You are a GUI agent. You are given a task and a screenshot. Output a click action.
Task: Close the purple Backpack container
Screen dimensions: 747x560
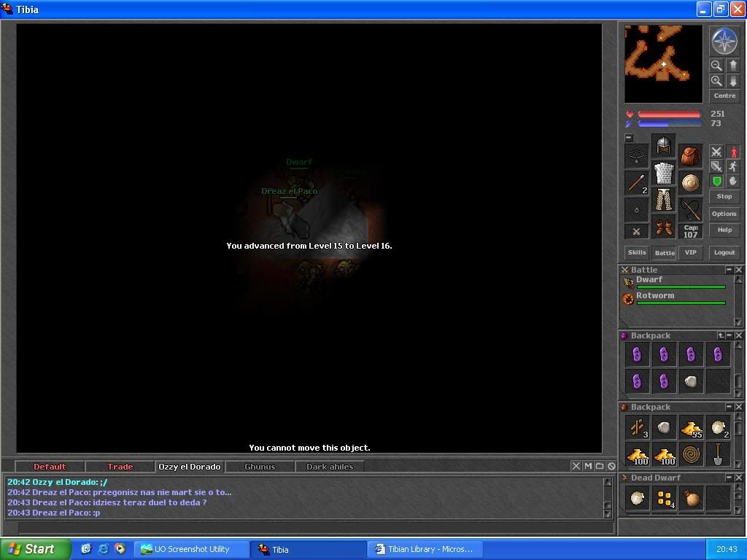point(738,335)
